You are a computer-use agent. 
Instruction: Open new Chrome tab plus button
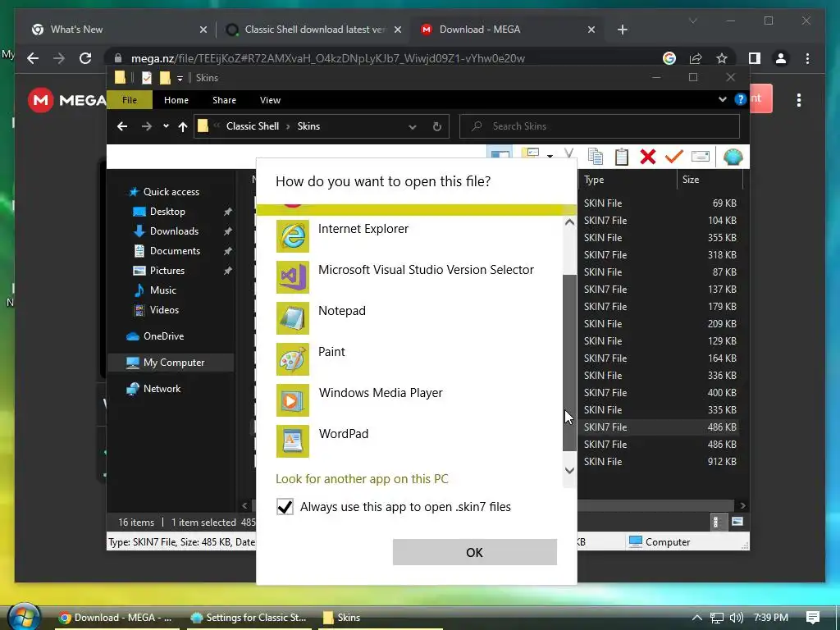[x=622, y=30]
